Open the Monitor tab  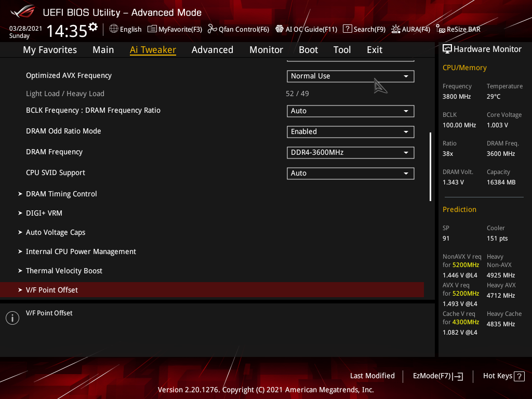click(267, 50)
